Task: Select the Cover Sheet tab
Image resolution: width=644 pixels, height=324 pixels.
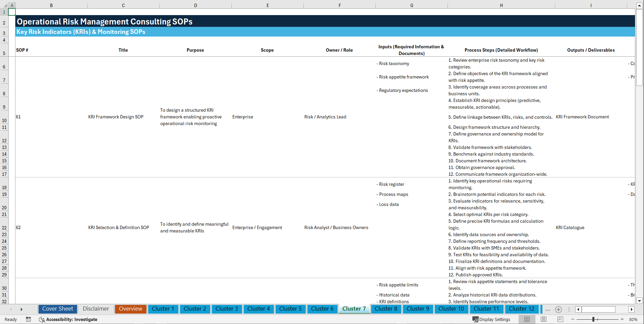Action: click(x=57, y=309)
